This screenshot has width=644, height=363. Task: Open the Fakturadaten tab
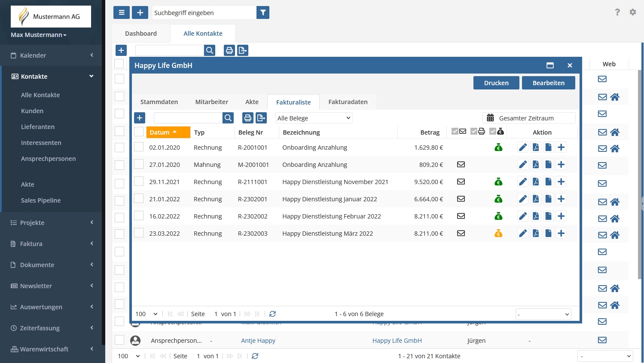[348, 102]
